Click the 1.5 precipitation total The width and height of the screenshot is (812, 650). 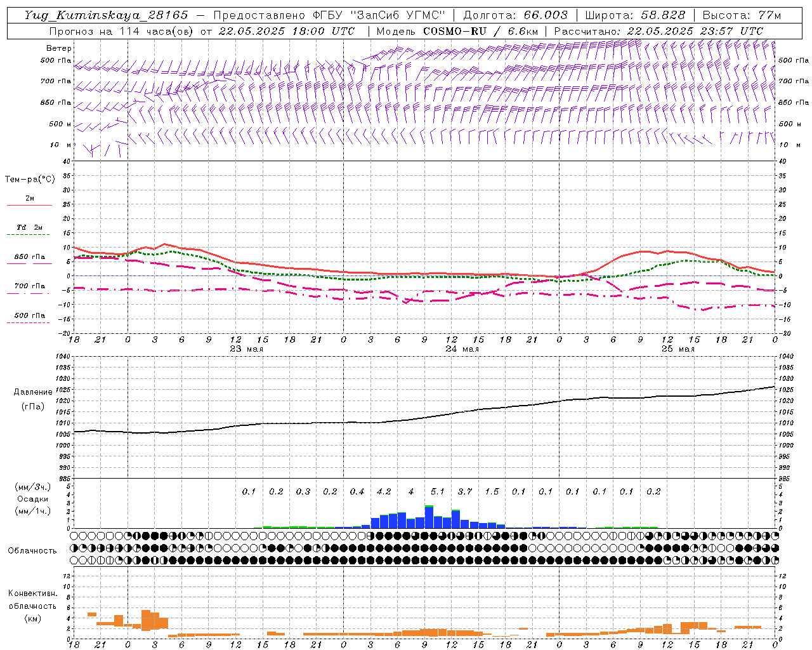(x=492, y=492)
